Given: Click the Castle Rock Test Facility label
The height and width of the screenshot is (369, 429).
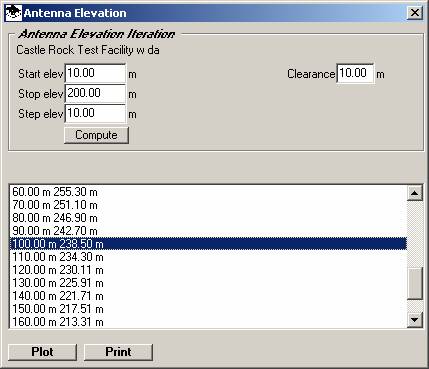Looking at the screenshot, I should point(88,50).
